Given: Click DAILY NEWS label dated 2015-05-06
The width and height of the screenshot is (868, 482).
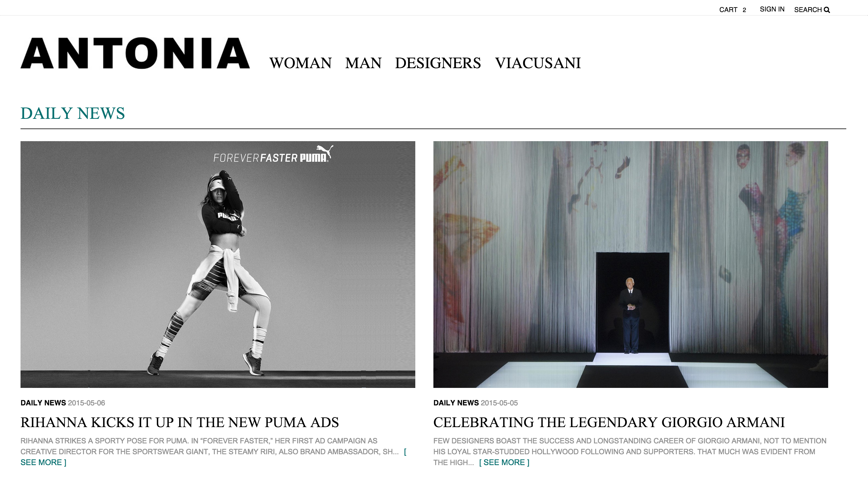Looking at the screenshot, I should click(43, 403).
